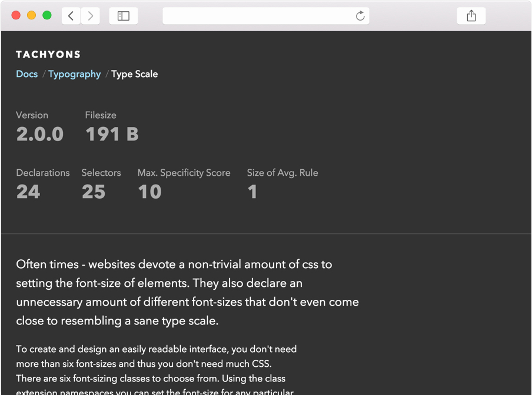Select the average rule size value 1
The image size is (532, 395).
252,192
